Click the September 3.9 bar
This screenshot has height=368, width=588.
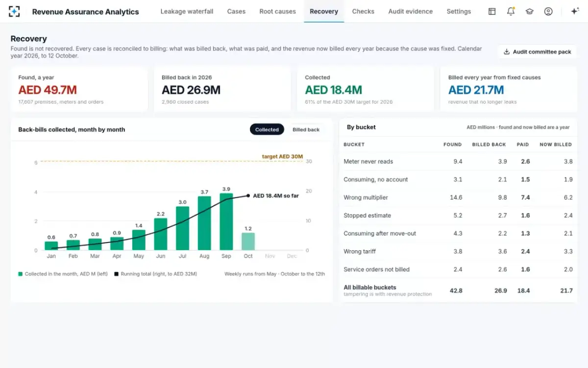pyautogui.click(x=226, y=222)
